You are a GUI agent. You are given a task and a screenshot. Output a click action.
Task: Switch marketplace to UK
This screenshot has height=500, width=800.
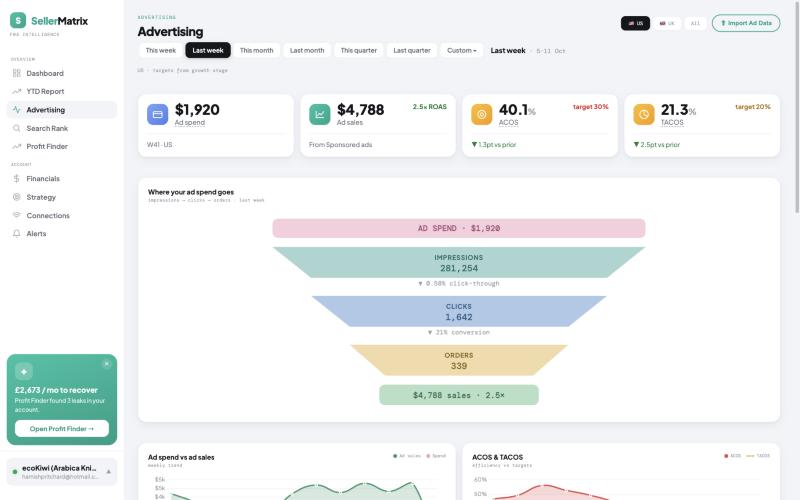click(667, 23)
